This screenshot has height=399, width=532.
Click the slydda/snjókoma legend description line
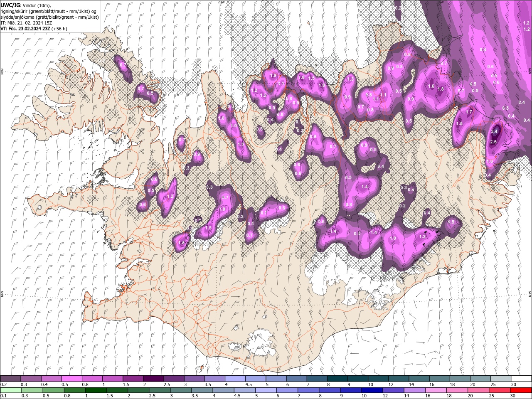[x=49, y=17]
